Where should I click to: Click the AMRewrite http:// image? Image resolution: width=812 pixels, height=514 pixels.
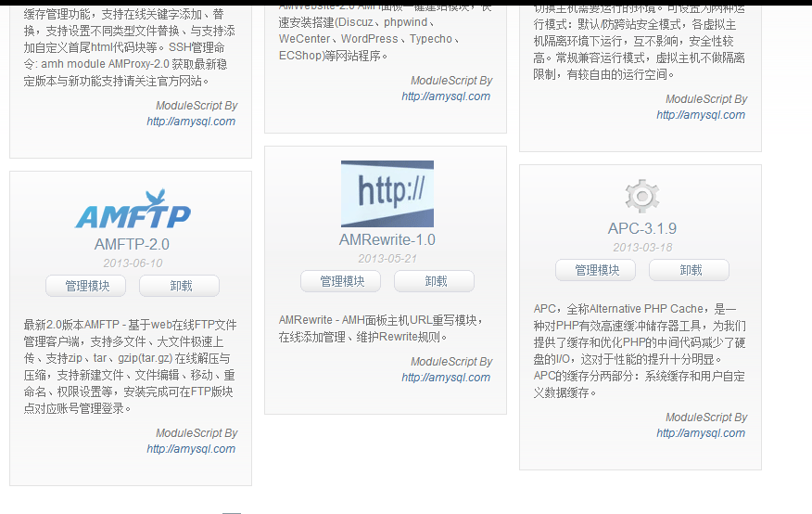pos(387,194)
